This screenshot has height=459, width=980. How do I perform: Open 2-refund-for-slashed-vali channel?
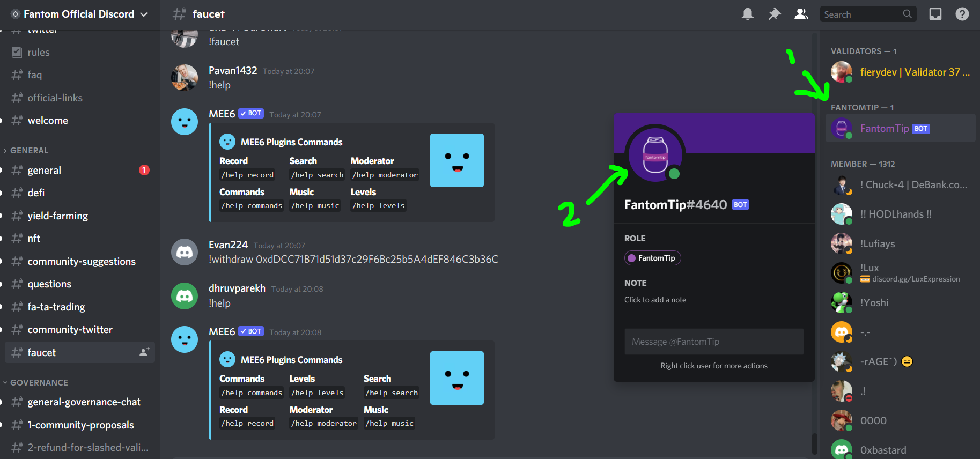(x=80, y=447)
